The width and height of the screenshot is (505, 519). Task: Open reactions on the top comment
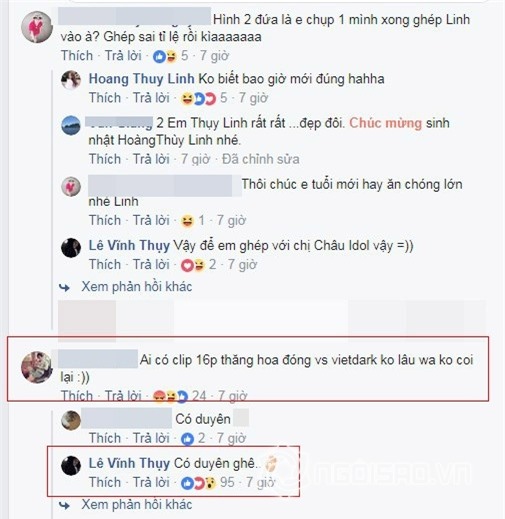click(165, 56)
